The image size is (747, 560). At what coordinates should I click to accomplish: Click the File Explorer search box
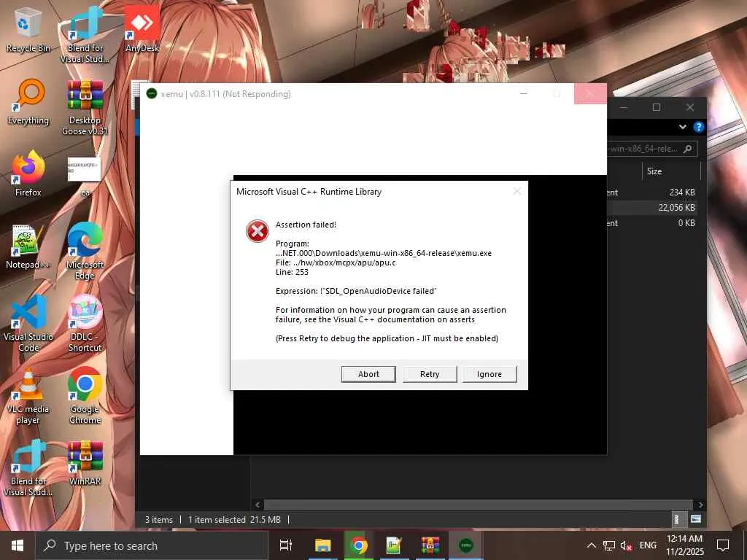click(x=651, y=149)
